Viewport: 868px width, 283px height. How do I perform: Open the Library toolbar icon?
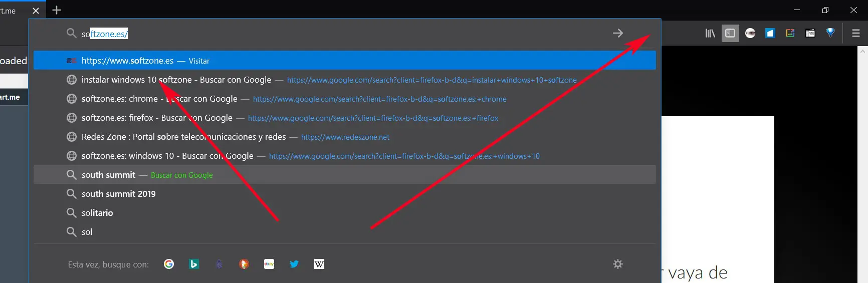710,33
